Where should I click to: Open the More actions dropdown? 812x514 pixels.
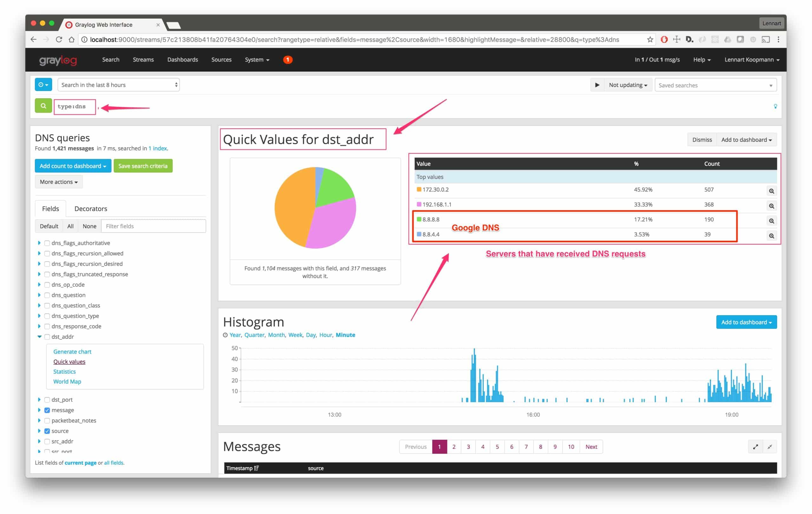(x=59, y=182)
